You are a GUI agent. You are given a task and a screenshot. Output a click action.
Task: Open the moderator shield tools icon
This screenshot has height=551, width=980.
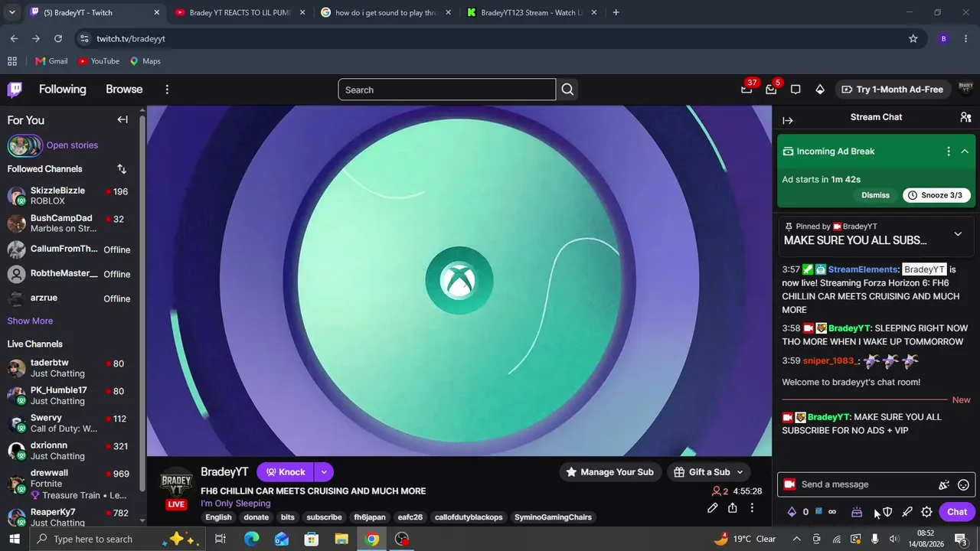887,512
